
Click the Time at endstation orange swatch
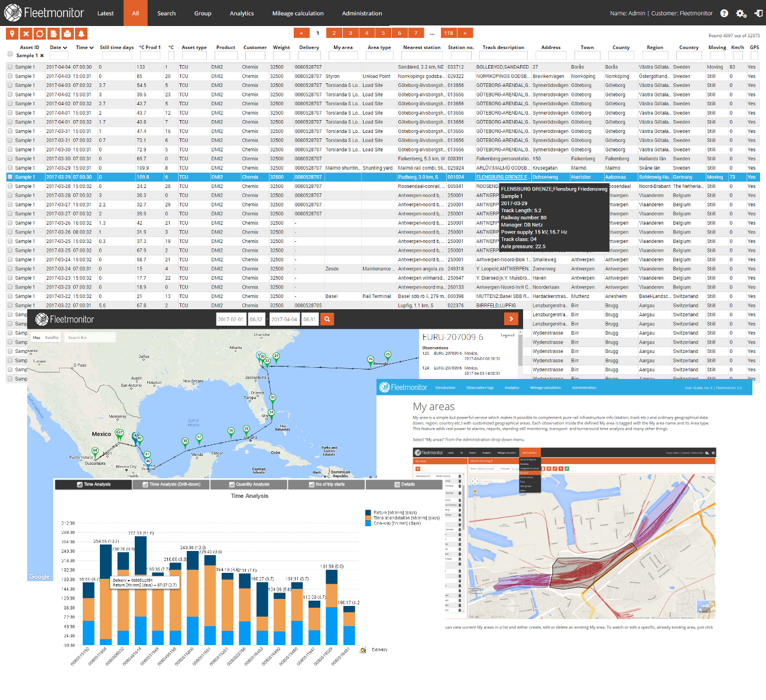click(x=369, y=518)
